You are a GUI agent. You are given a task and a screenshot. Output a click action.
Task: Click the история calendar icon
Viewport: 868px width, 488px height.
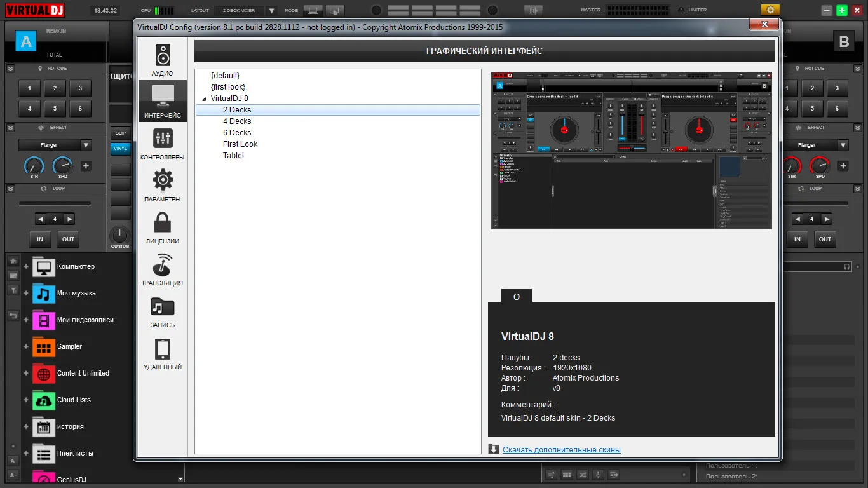point(44,427)
